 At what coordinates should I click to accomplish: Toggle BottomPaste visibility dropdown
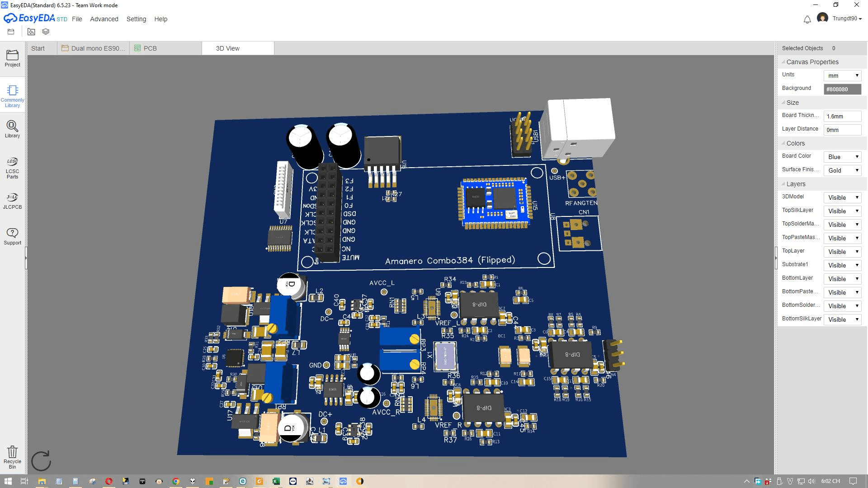tap(842, 292)
